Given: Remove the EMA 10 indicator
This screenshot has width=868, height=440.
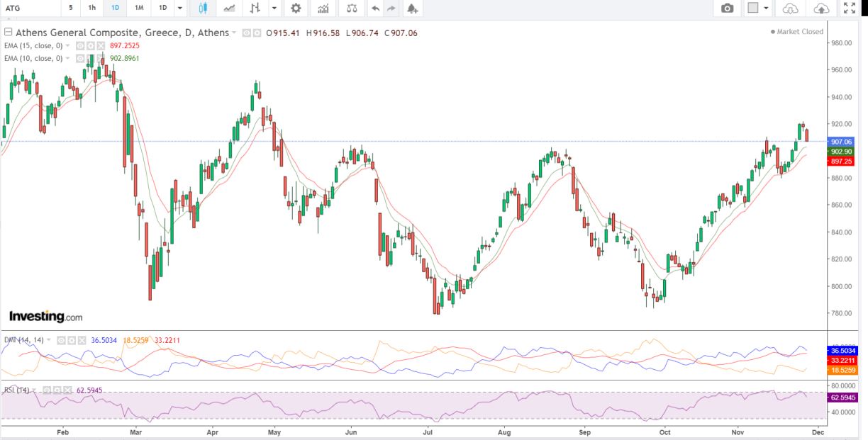Looking at the screenshot, I should coord(101,58).
